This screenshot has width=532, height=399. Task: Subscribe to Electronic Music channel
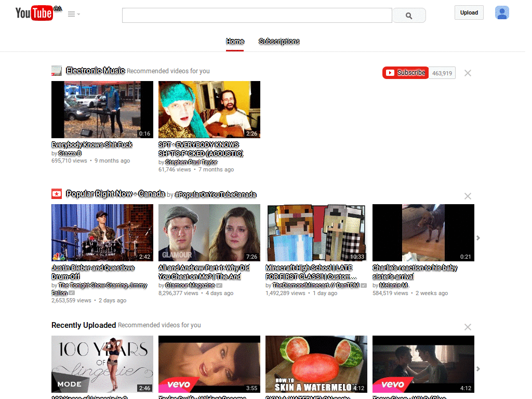(405, 73)
